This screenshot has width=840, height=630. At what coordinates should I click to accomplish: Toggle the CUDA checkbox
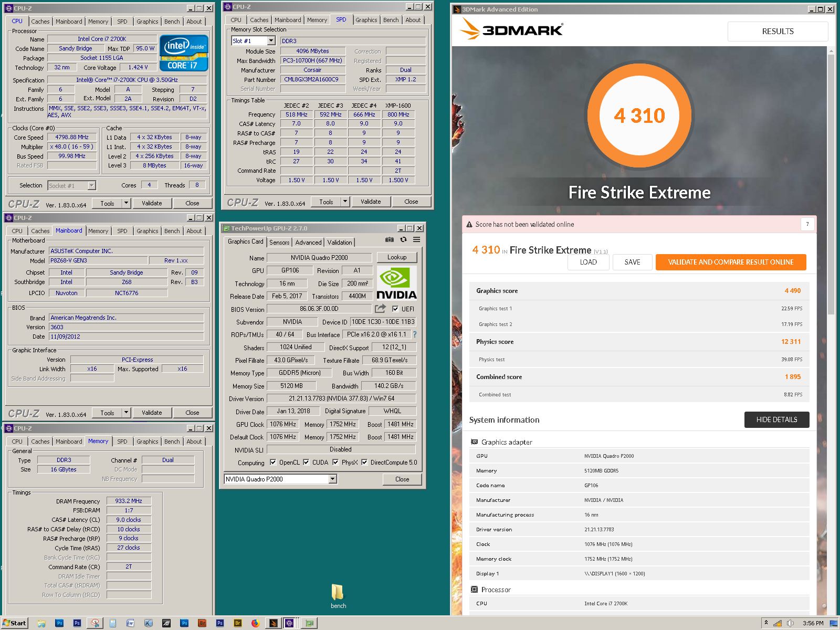[x=306, y=463]
